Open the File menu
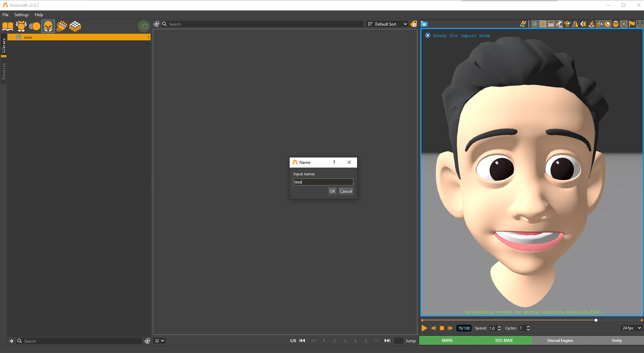 (x=5, y=15)
